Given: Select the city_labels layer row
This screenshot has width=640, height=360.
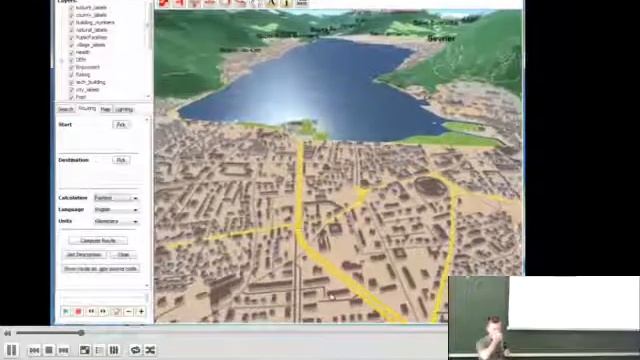Looking at the screenshot, I should (x=87, y=90).
